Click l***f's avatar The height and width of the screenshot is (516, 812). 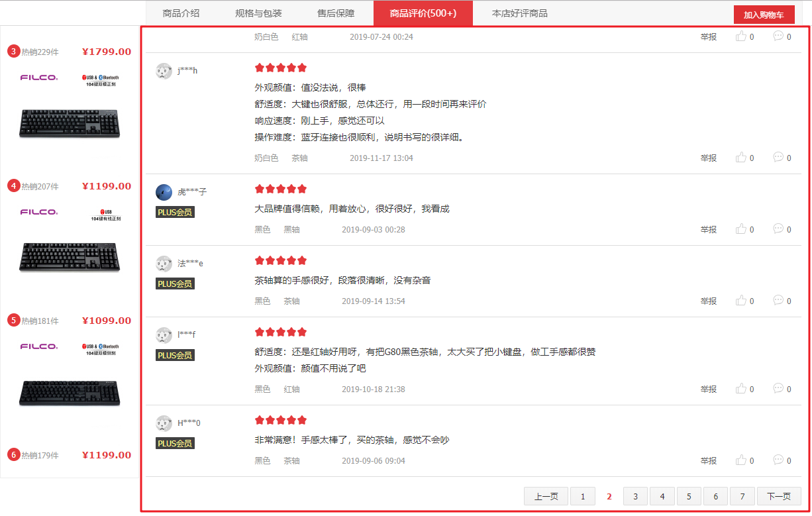click(164, 335)
